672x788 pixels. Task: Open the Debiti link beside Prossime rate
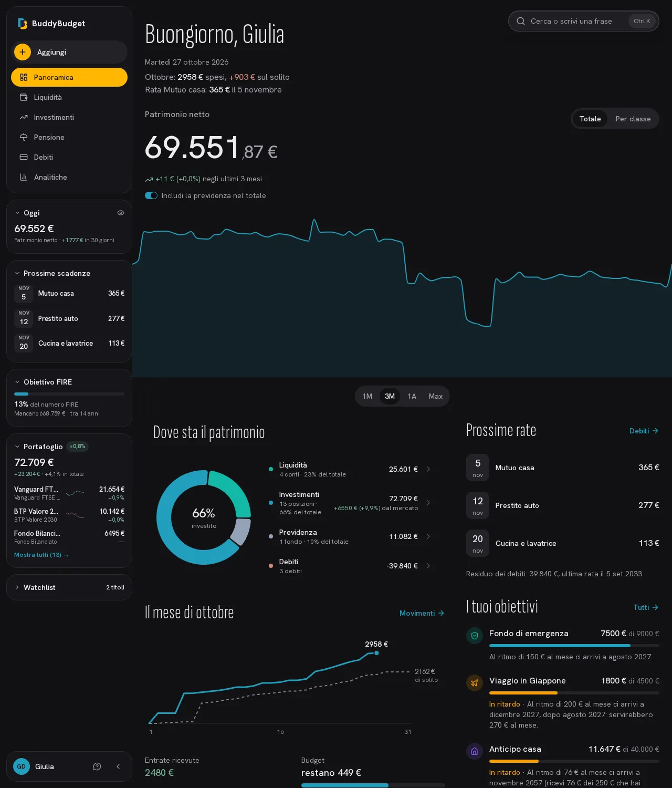[644, 431]
